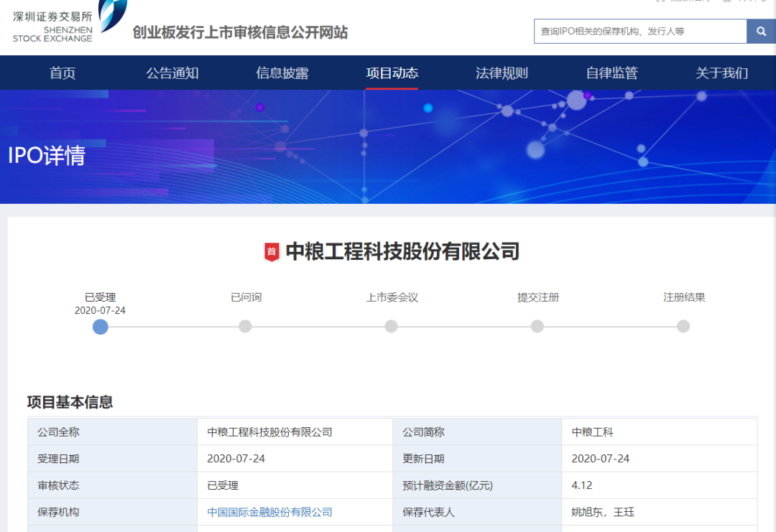776x532 pixels.
Task: Click the 项目基本信息 section heading
Action: point(70,402)
